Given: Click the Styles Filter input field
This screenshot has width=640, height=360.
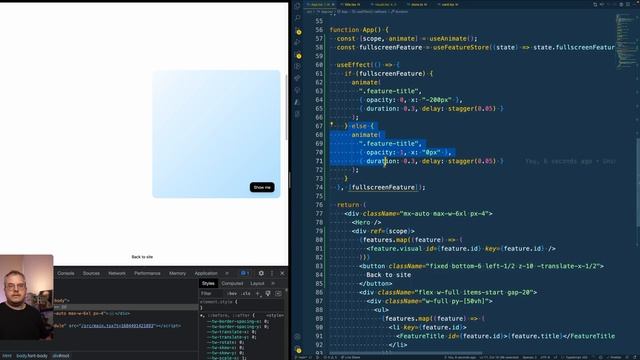Looking at the screenshot, I should (x=212, y=293).
